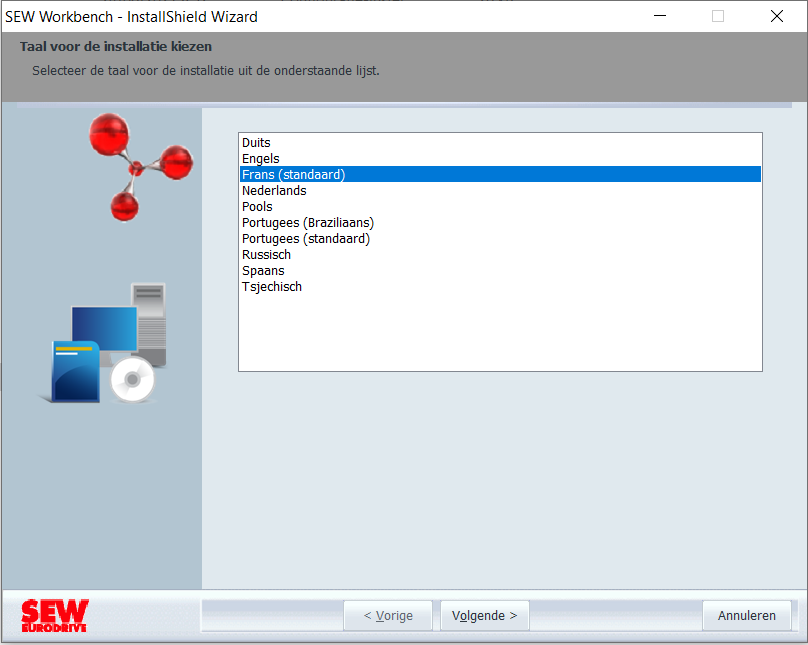Click the computer and disc installer image
This screenshot has width=808, height=645.
coord(103,343)
